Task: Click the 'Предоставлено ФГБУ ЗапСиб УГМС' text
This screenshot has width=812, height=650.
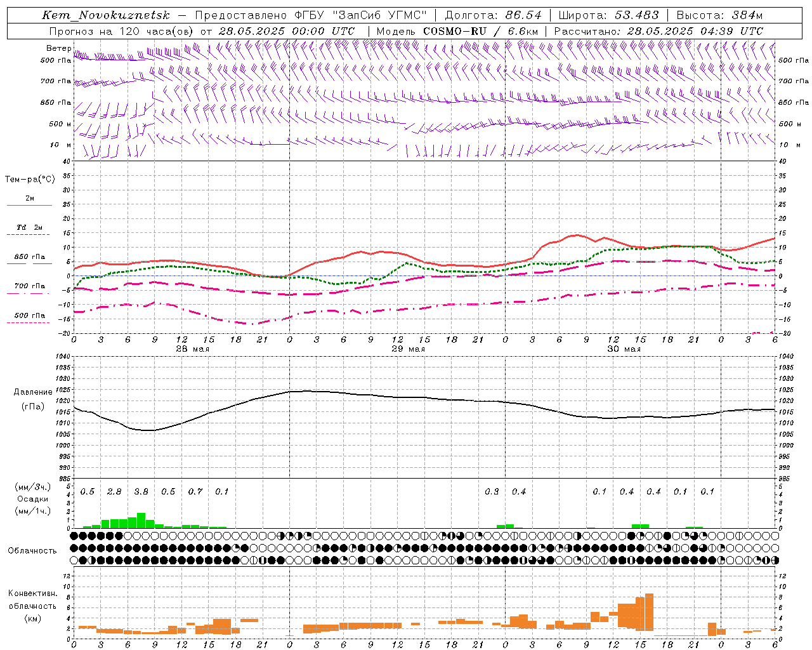Action: [x=311, y=15]
